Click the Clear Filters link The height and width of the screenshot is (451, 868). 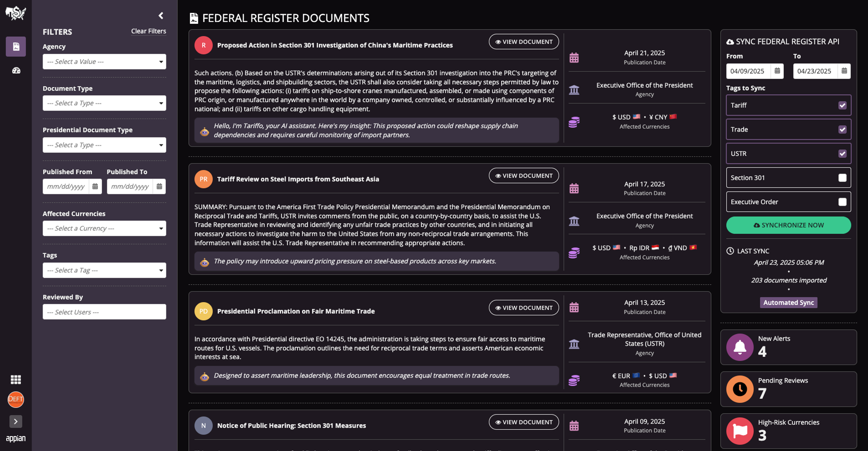coord(149,31)
